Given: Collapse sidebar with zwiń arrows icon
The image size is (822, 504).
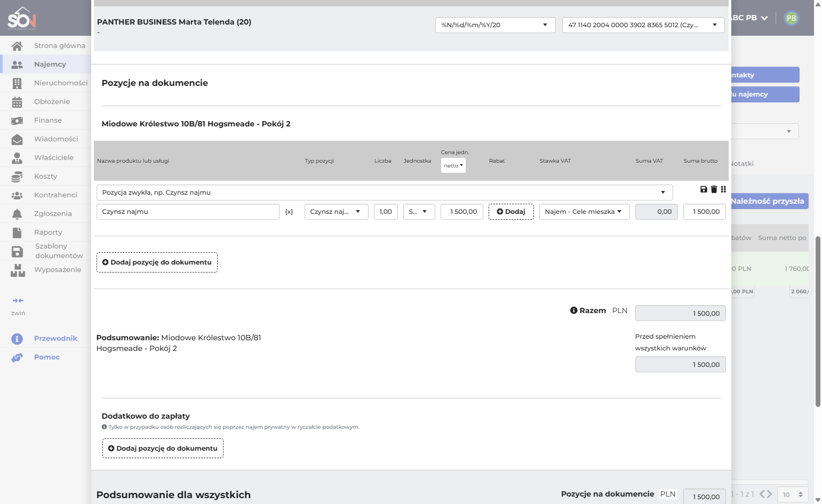Looking at the screenshot, I should [x=18, y=301].
